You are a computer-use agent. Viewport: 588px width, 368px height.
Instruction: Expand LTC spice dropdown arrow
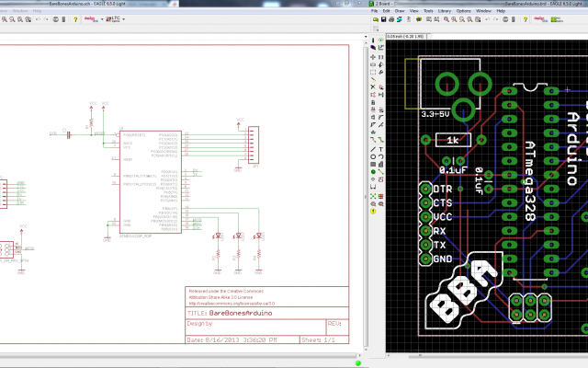123,19
